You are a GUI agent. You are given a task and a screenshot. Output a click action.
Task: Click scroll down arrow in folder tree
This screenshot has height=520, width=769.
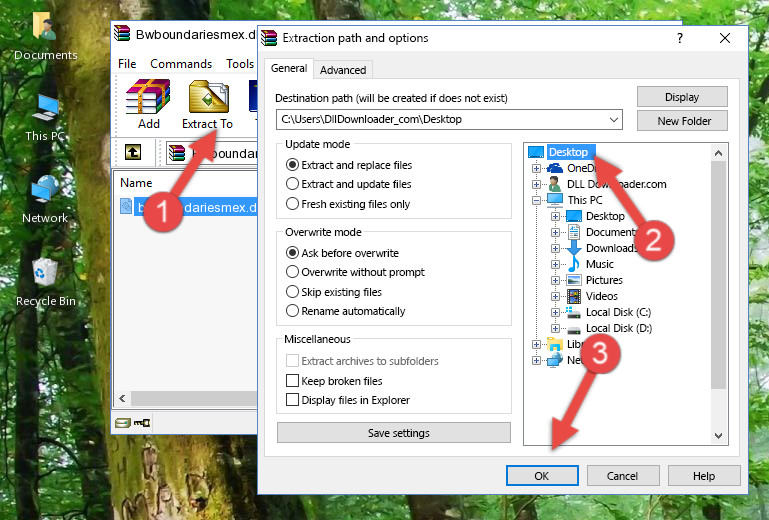pyautogui.click(x=718, y=436)
